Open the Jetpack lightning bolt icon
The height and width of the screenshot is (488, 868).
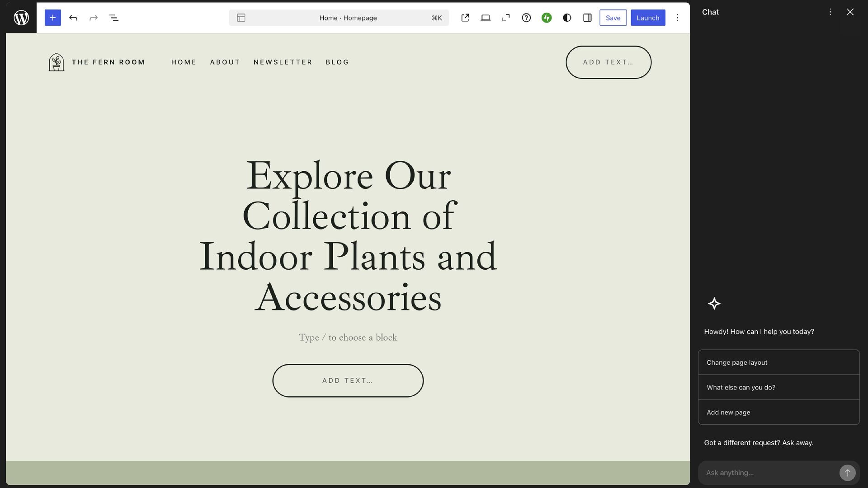(x=547, y=18)
